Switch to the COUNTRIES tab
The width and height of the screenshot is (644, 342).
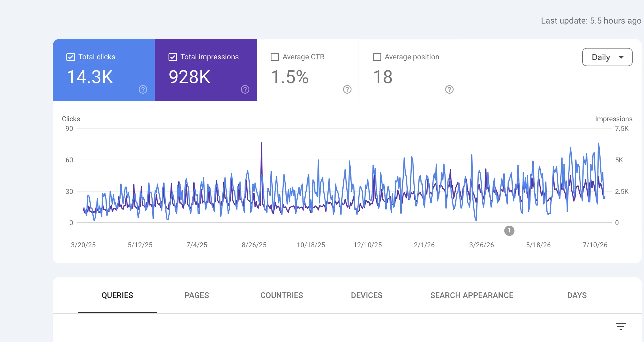(x=282, y=295)
